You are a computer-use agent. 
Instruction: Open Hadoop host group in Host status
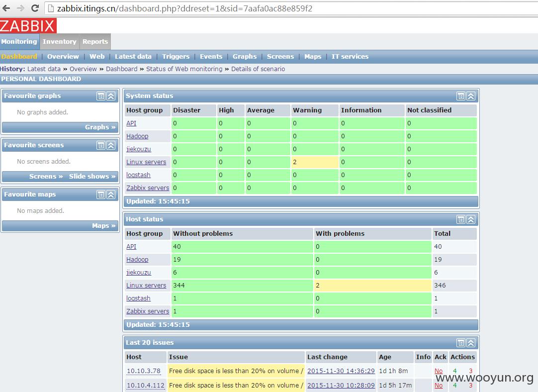137,260
